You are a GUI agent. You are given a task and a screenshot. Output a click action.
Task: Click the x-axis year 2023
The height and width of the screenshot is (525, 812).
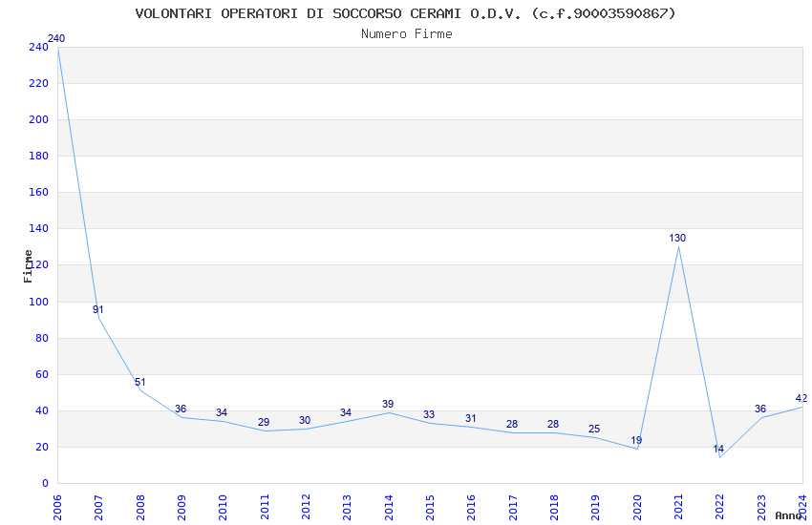tap(761, 507)
